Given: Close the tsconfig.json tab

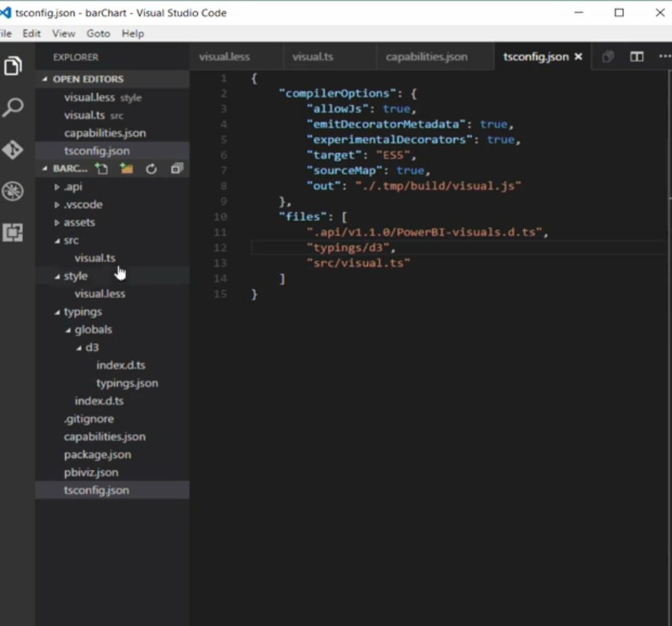Looking at the screenshot, I should (x=578, y=57).
